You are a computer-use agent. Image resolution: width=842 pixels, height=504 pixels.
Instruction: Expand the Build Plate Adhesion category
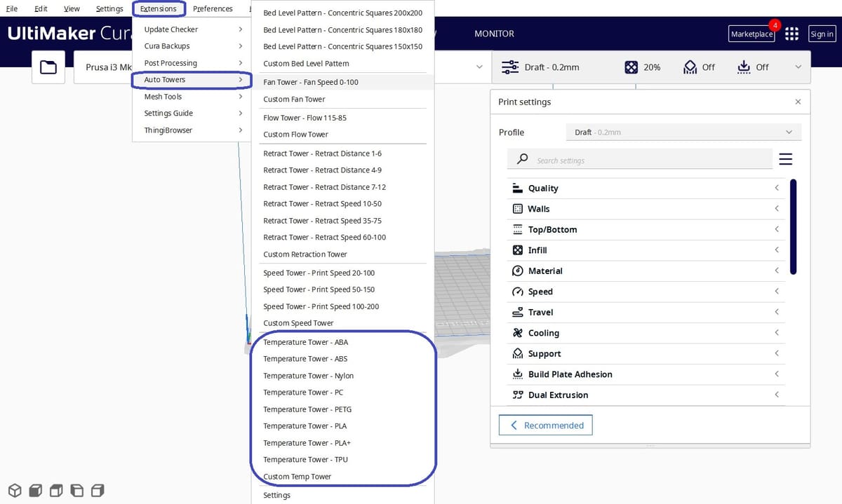click(646, 374)
